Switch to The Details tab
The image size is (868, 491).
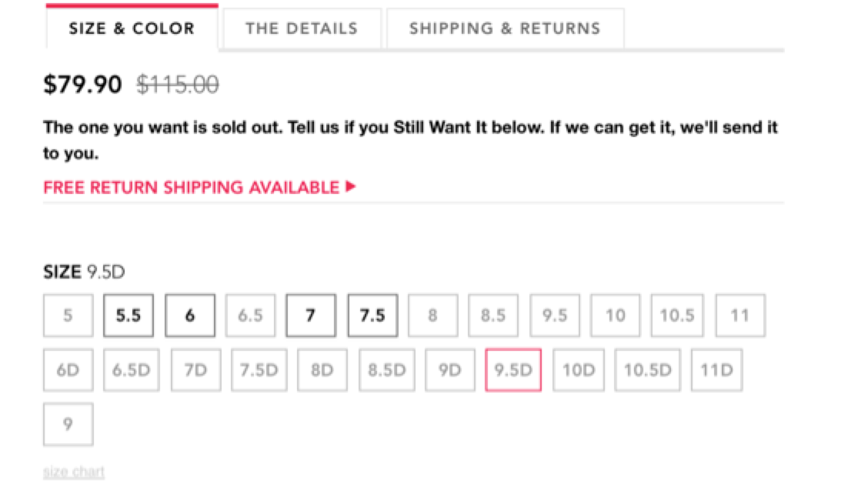point(302,29)
